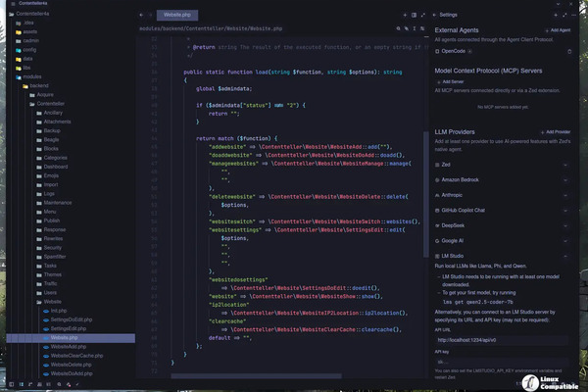Open SettingsDoEdit.php in the project tree

[x=72, y=319]
